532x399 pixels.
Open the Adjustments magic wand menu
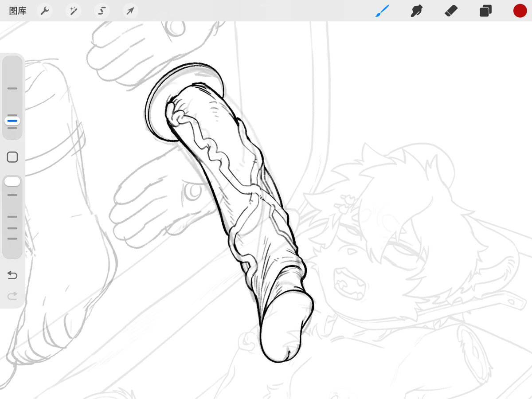[x=73, y=11]
